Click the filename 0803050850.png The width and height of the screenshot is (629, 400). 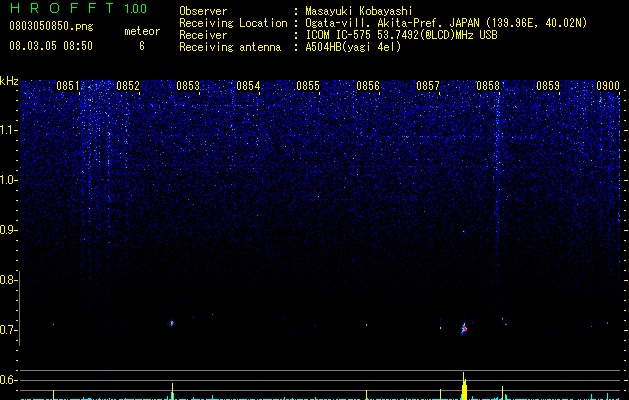51,26
